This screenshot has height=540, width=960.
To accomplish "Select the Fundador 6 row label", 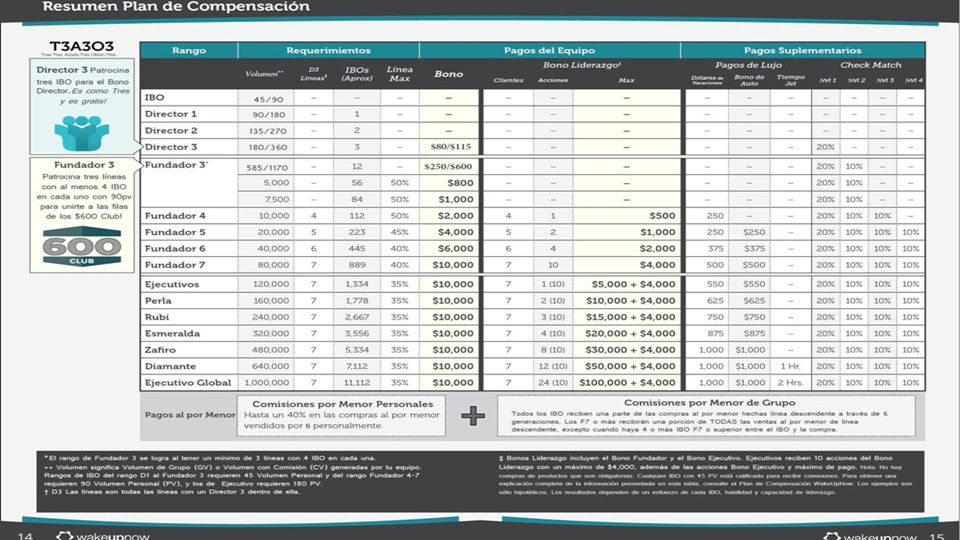I will tap(175, 249).
